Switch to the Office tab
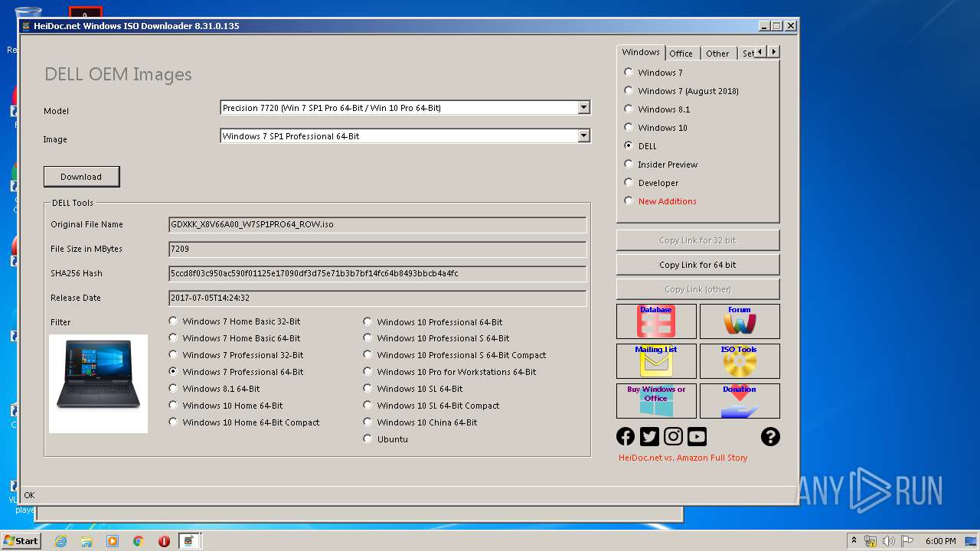Viewport: 980px width, 551px height. click(x=681, y=54)
